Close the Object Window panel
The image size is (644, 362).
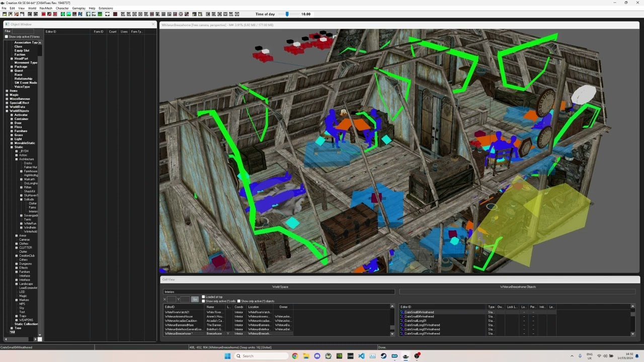[153, 24]
